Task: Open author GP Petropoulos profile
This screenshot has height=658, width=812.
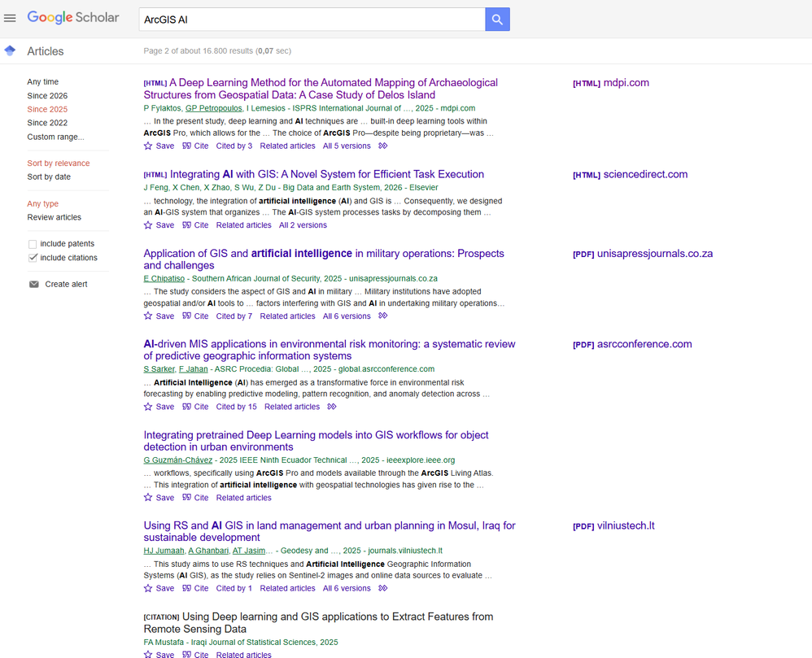Action: tap(214, 108)
